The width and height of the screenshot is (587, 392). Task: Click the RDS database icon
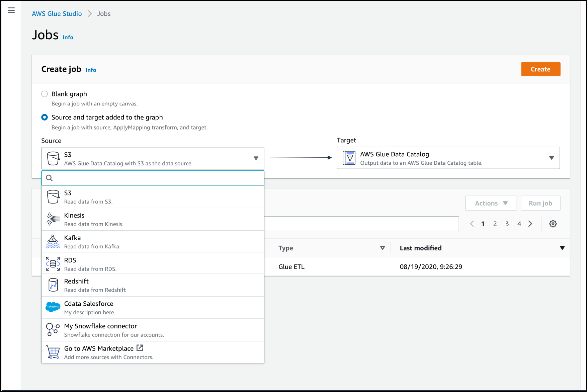[x=53, y=264]
